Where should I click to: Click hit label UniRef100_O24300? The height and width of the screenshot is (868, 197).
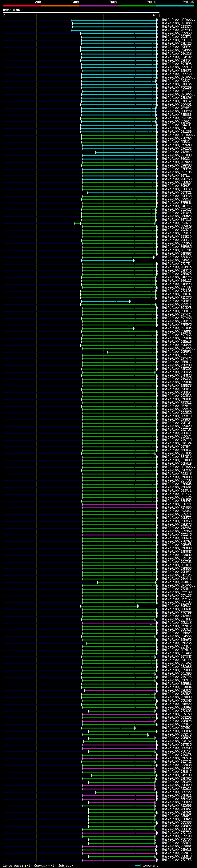(176, 50)
